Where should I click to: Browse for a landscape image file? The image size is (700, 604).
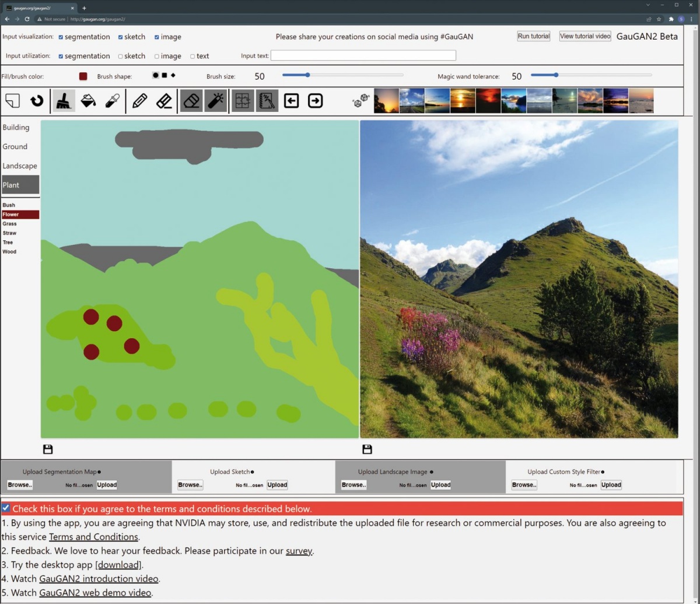[x=353, y=484]
